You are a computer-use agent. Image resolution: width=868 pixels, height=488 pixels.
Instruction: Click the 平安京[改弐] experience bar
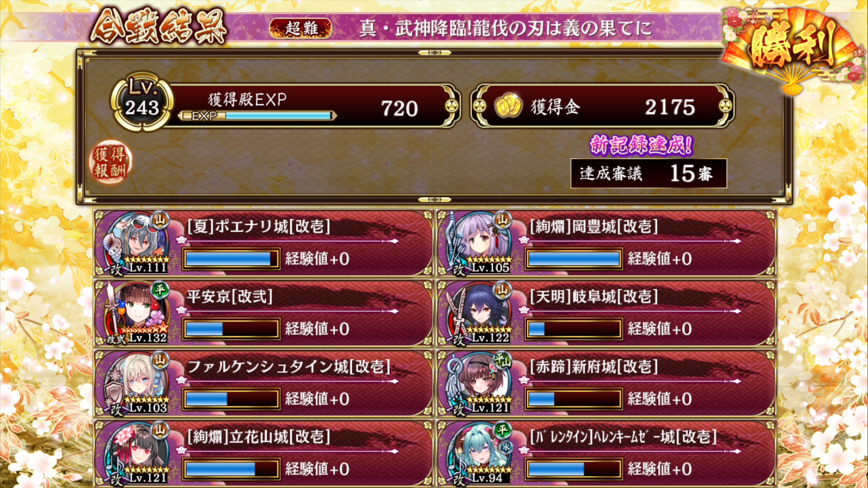point(231,328)
